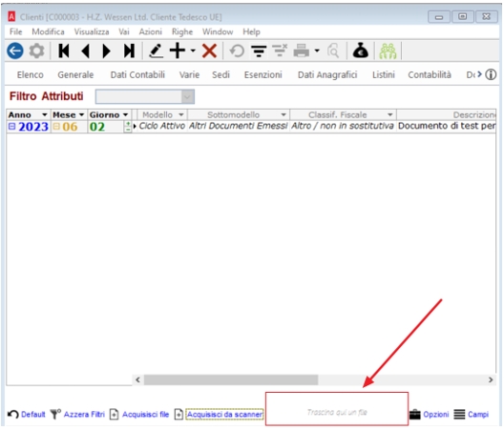Switch to the Sedi tab
Image resolution: width=504 pixels, height=430 pixels.
pyautogui.click(x=220, y=74)
